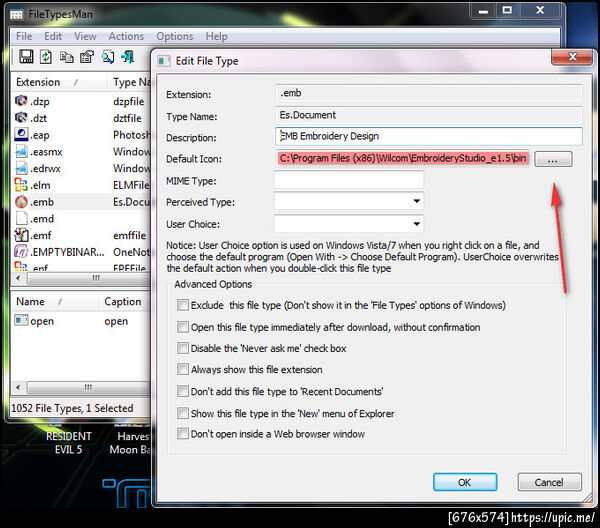Click the Copy toolbar icon
Screen dimensions: 600x528
pos(67,57)
